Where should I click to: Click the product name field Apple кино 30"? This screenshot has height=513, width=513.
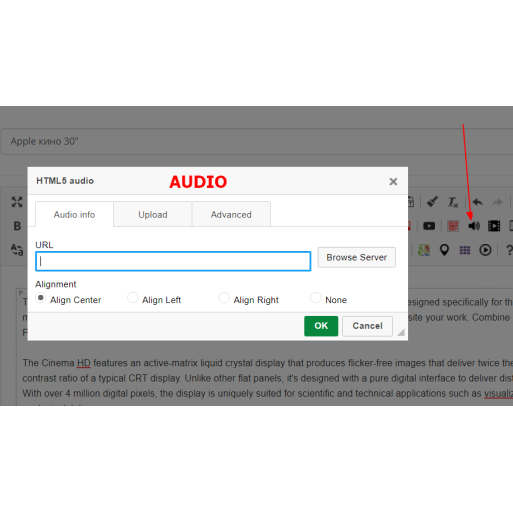(256, 141)
